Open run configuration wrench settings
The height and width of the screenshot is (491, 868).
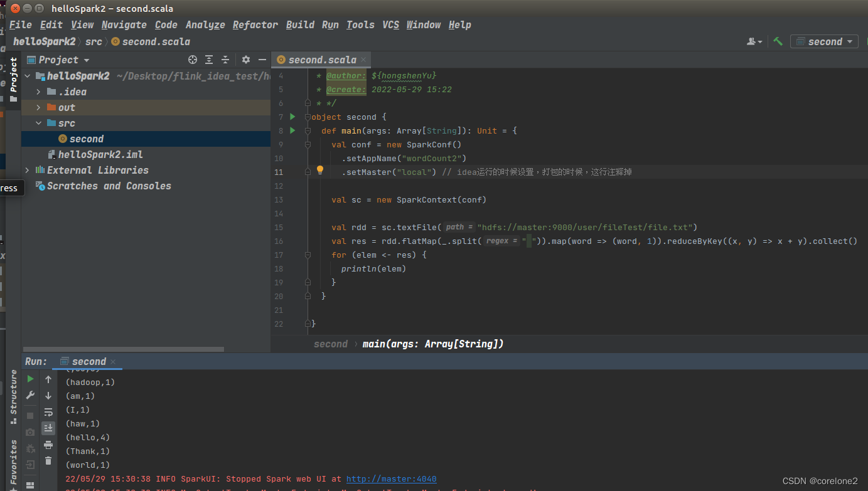click(30, 396)
